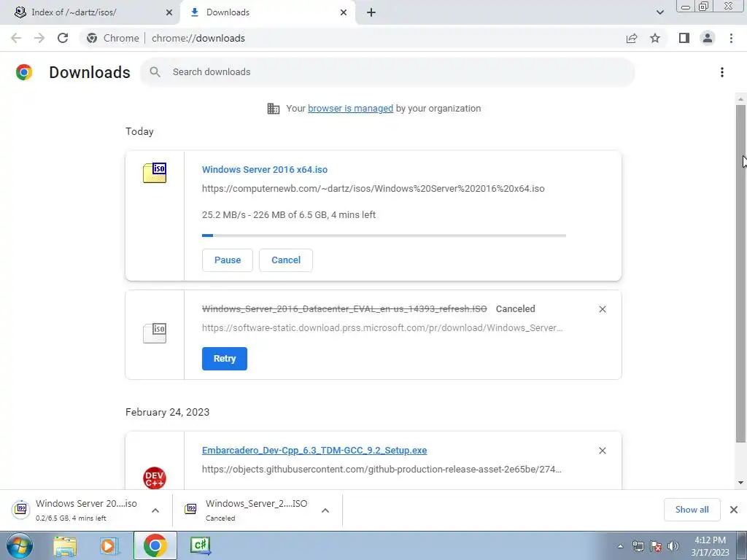The image size is (747, 560).
Task: Click the 'Today' date heading
Action: pos(139,131)
